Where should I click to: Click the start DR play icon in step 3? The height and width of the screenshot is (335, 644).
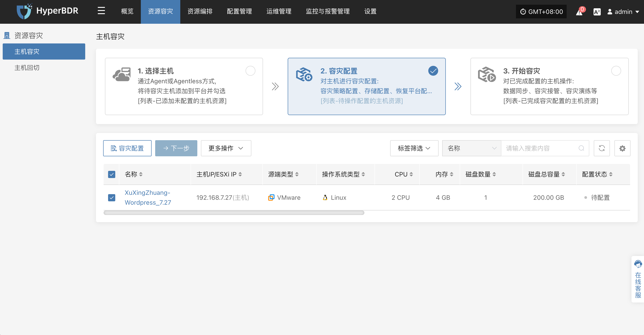487,74
